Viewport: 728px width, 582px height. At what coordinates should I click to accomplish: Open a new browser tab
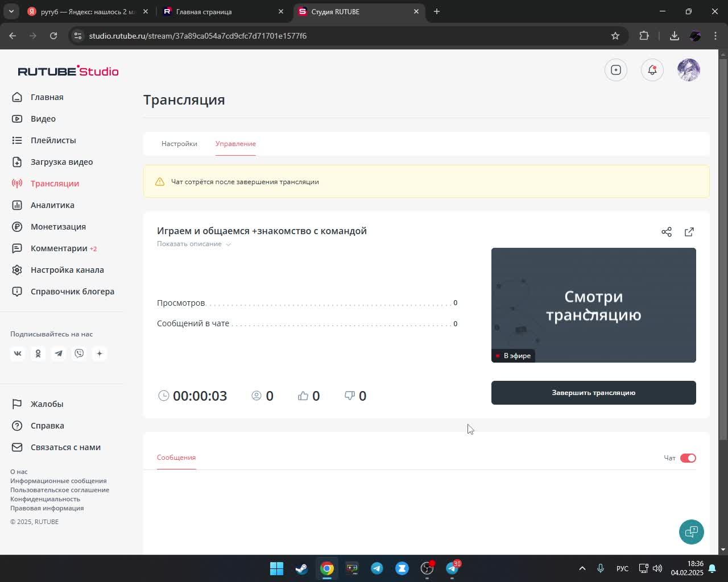(x=437, y=11)
